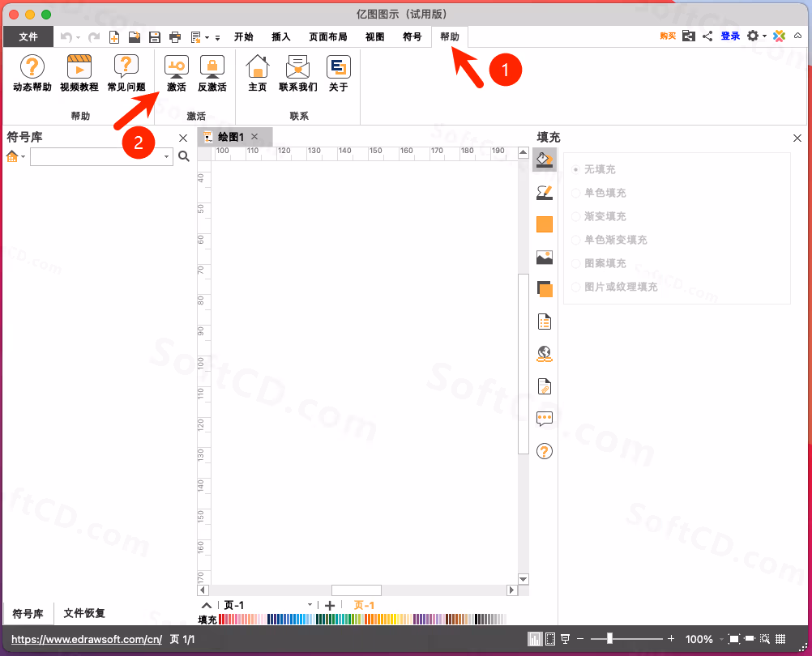This screenshot has height=656, width=812.
Task: Select 无填充 no fill option
Action: point(594,169)
